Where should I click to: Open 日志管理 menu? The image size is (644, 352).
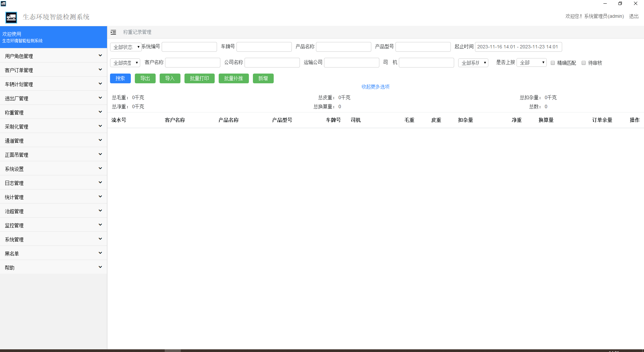point(53,183)
